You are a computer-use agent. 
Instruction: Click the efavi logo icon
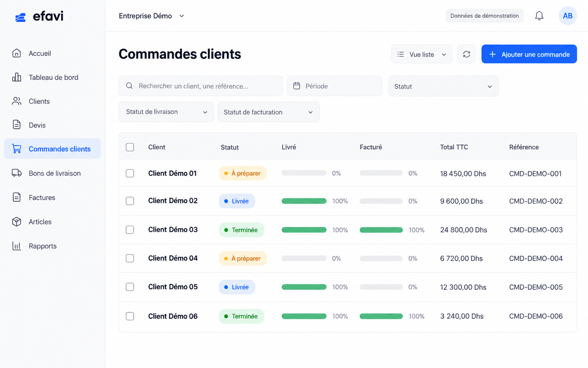tap(20, 17)
